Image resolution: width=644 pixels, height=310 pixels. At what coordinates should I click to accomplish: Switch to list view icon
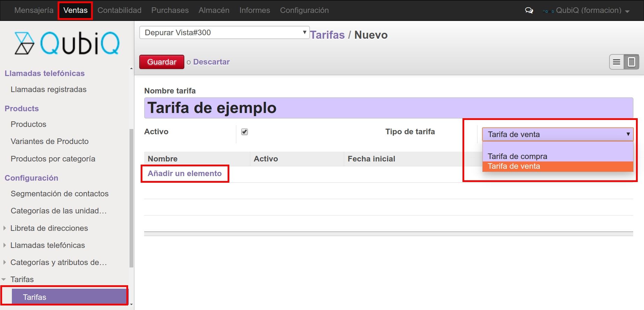[x=617, y=62]
